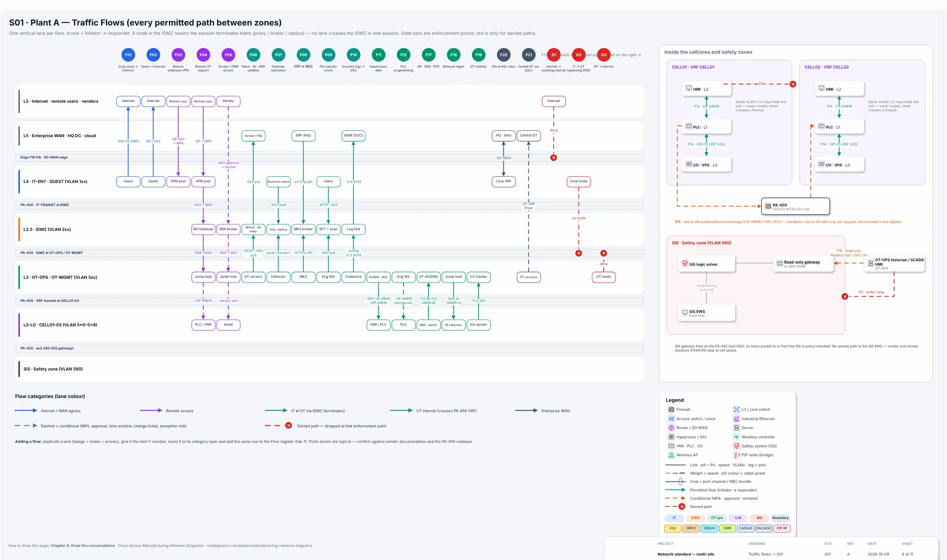The width and height of the screenshot is (947, 560).
Task: Select the SIEM (SOC) node
Action: pyautogui.click(x=353, y=136)
